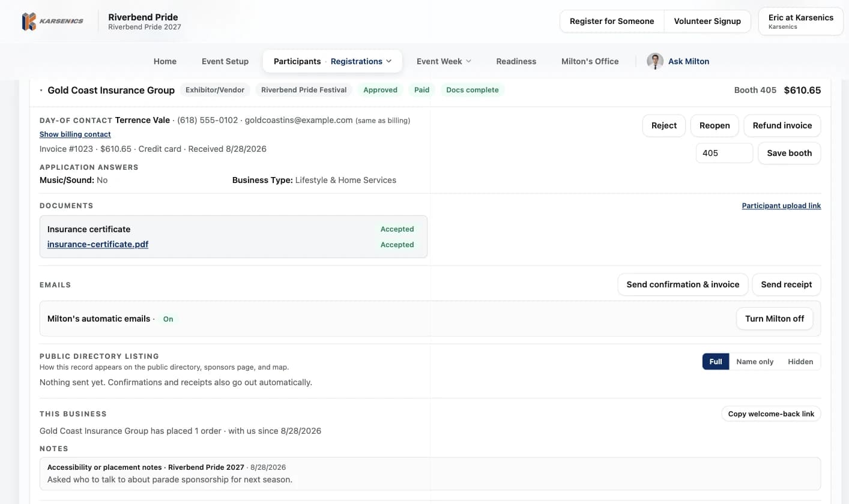The image size is (849, 504).
Task: Click Milton's avatar photo
Action: pyautogui.click(x=655, y=61)
